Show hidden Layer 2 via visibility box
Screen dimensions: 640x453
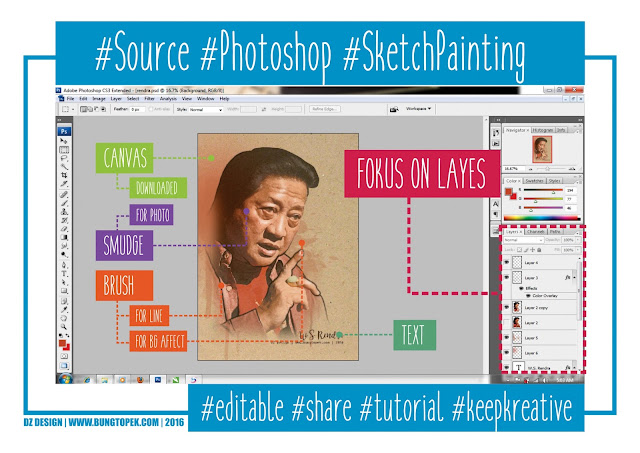point(507,322)
